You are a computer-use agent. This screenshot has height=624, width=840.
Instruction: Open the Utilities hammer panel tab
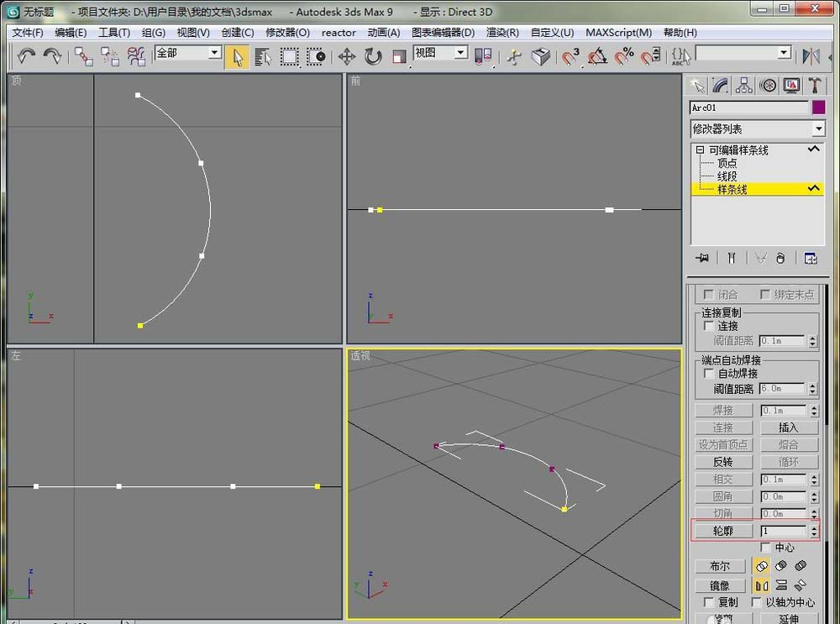click(x=815, y=85)
